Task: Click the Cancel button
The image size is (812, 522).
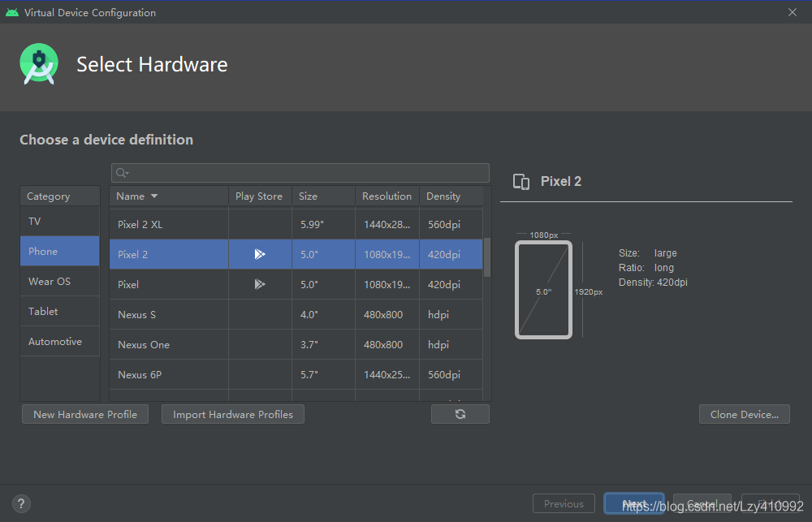Action: [702, 503]
